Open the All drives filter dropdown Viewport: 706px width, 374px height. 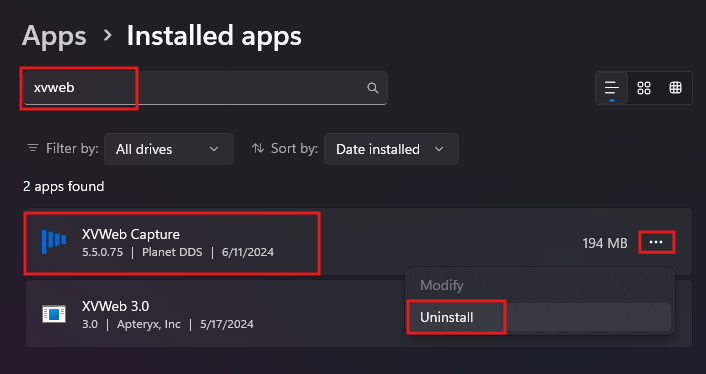click(169, 149)
